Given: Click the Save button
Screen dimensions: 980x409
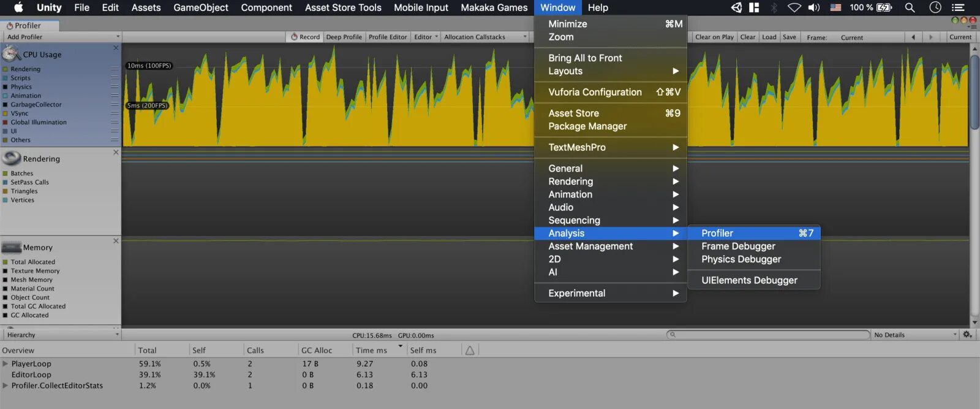Looking at the screenshot, I should 790,37.
